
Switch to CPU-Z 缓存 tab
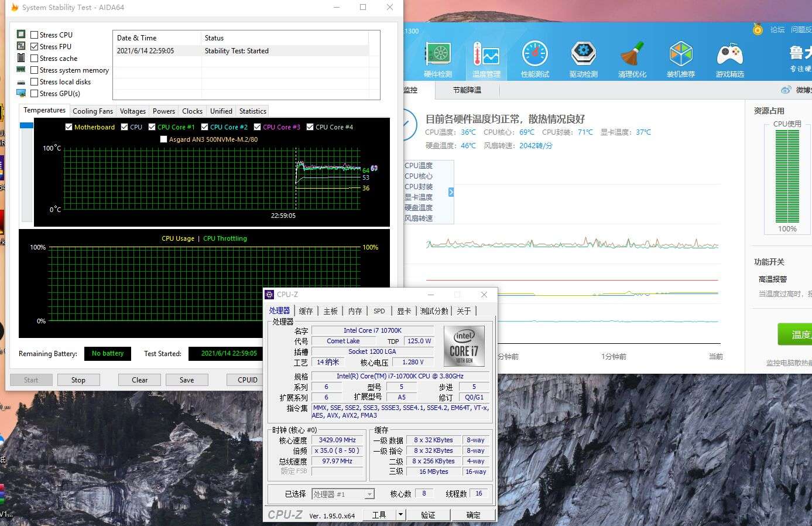point(306,311)
